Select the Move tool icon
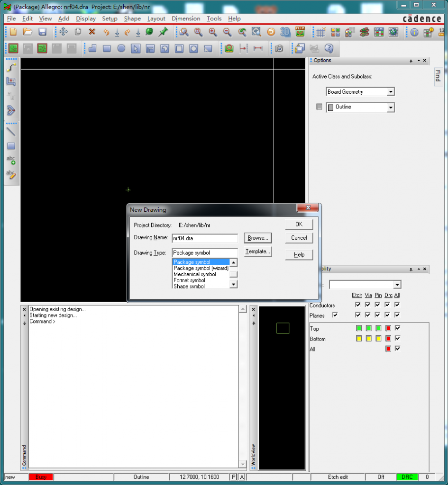This screenshot has height=485, width=448. pos(63,32)
